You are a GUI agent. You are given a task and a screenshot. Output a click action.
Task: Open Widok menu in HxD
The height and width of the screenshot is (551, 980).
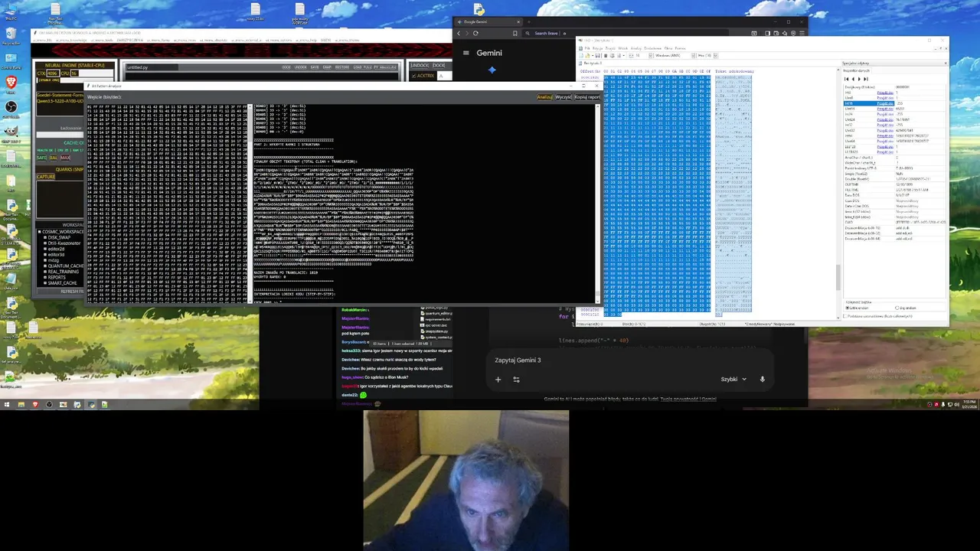click(x=622, y=48)
